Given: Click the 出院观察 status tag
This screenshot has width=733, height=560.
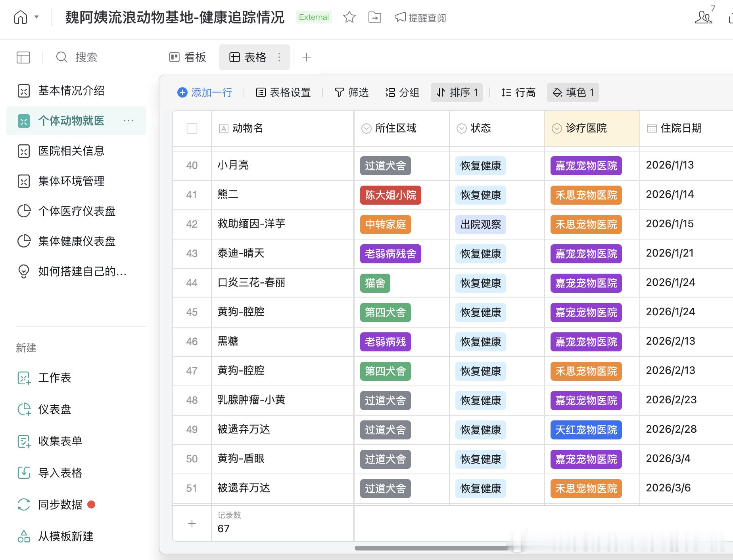Looking at the screenshot, I should point(481,224).
